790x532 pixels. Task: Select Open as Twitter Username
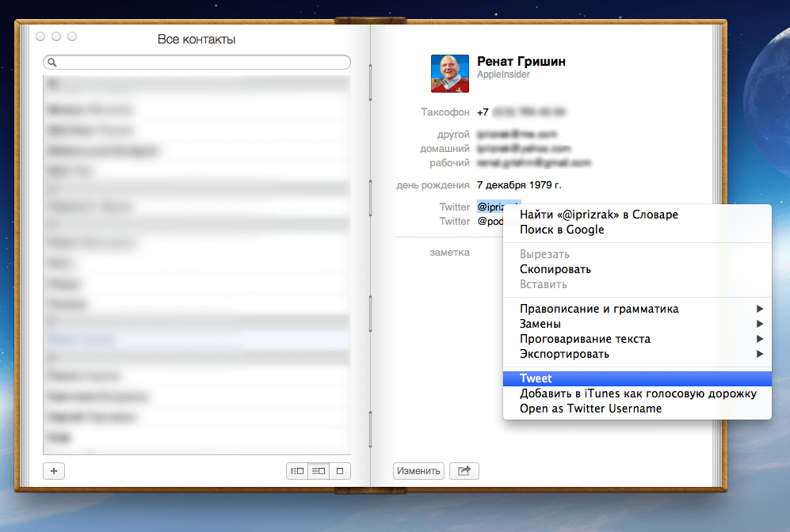[637, 408]
